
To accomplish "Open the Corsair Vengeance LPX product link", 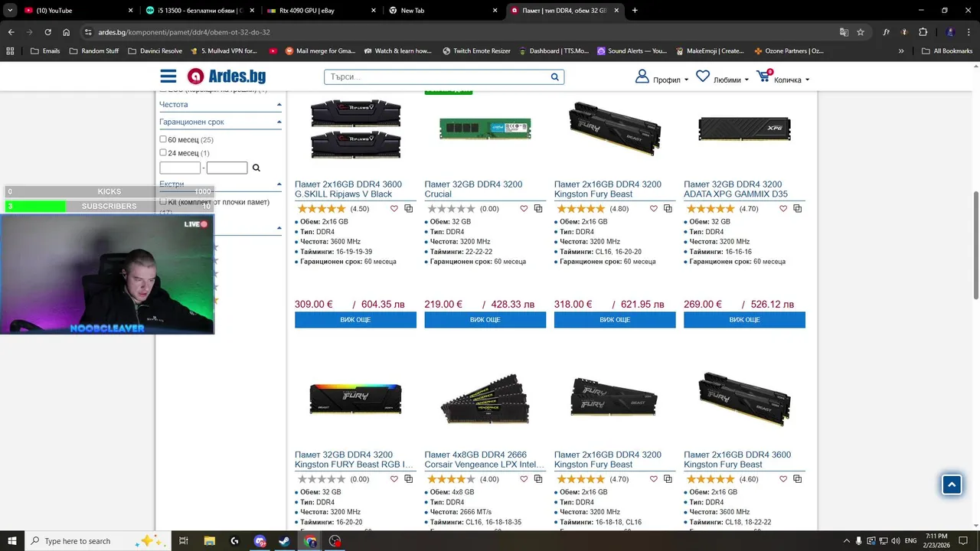I will [x=485, y=459].
